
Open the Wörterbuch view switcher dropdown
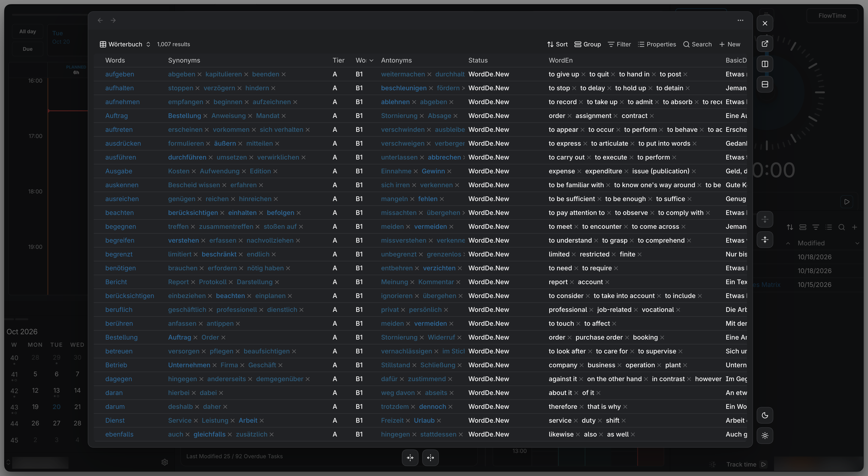click(125, 44)
